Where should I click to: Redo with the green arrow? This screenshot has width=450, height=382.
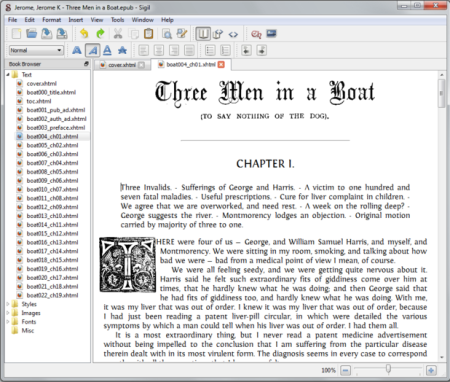tap(100, 34)
